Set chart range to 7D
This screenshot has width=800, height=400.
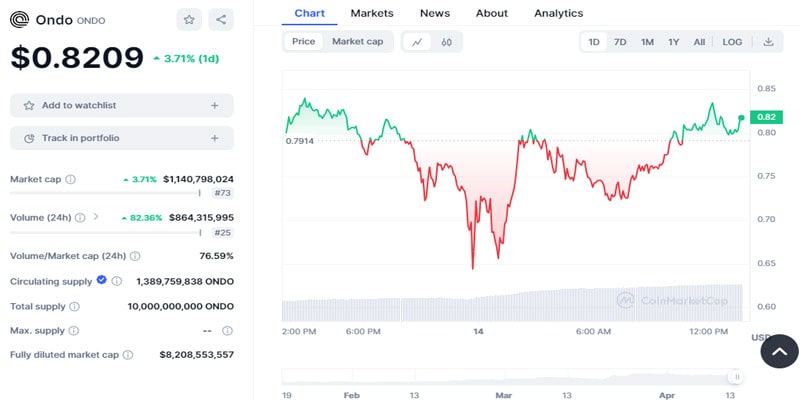click(620, 42)
